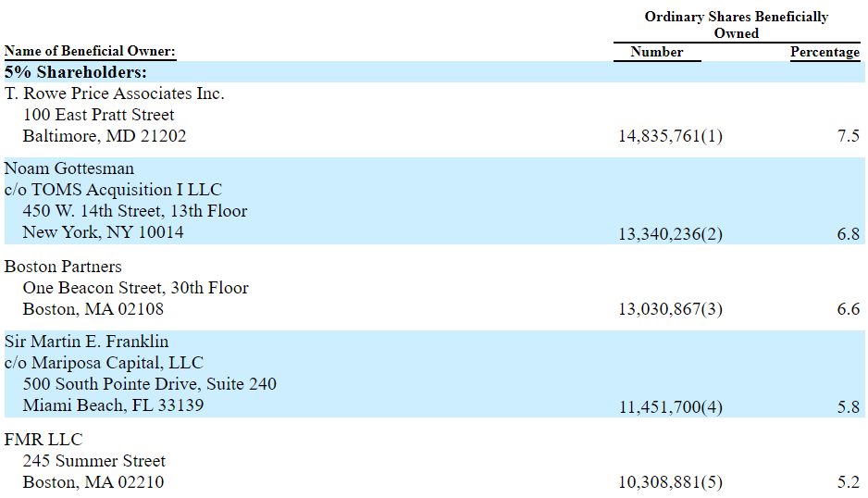
Task: Click the 7.5 percentage value
Action: [848, 136]
